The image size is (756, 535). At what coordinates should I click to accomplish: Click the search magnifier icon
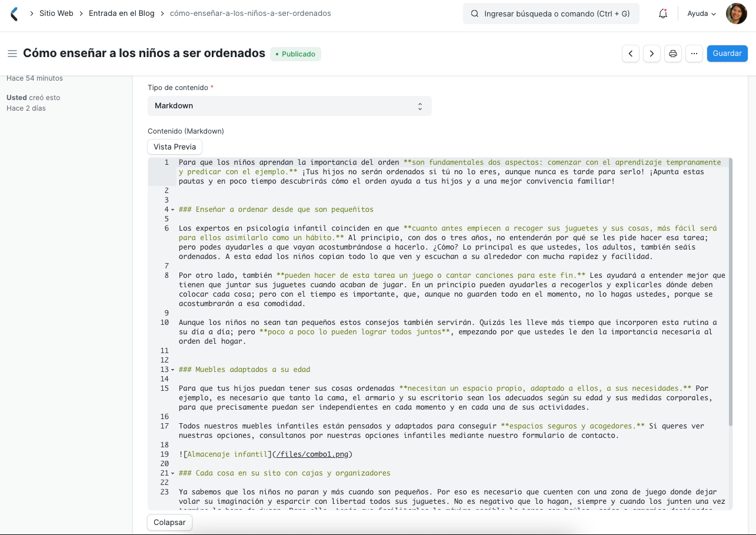475,13
